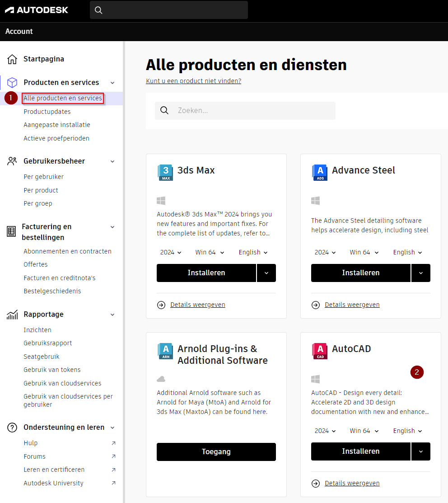This screenshot has height=503, width=448.
Task: Click the arrow circle icon beside the Advance Steel details link
Action: coord(316,305)
